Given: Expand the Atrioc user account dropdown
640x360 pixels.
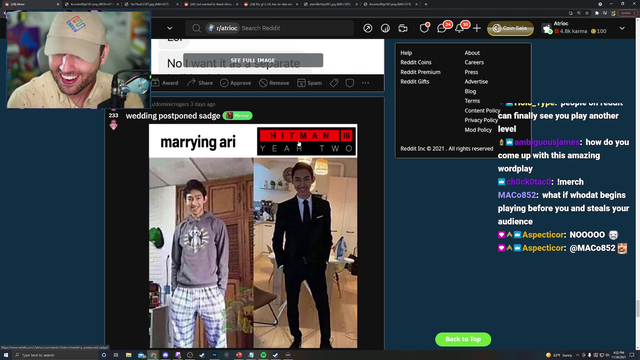Looking at the screenshot, I should (622, 28).
